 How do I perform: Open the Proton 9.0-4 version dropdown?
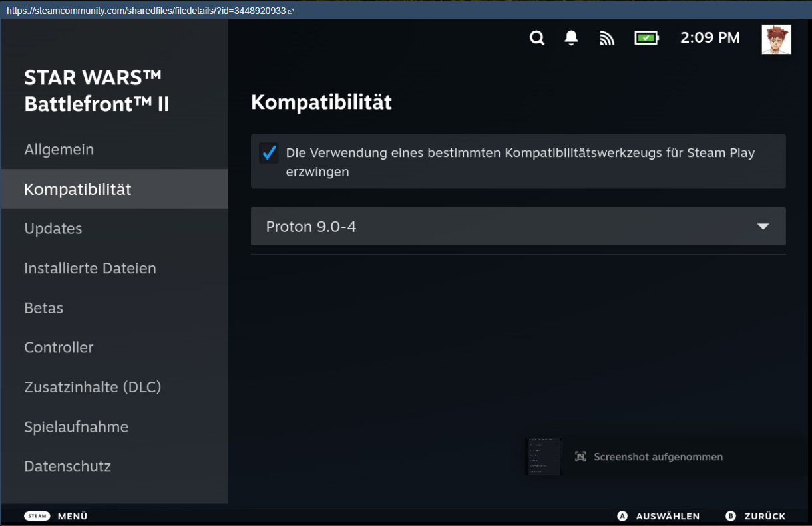(506, 227)
